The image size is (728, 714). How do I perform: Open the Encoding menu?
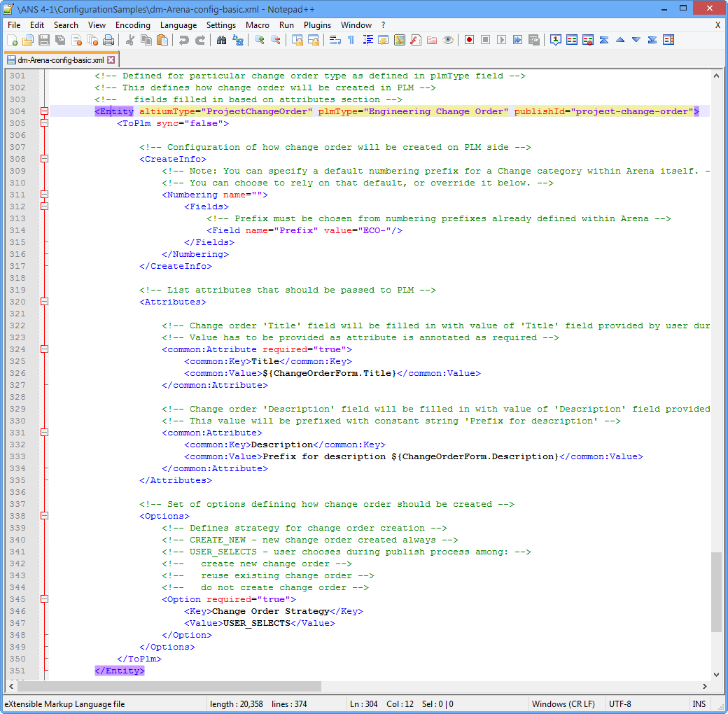pos(132,24)
